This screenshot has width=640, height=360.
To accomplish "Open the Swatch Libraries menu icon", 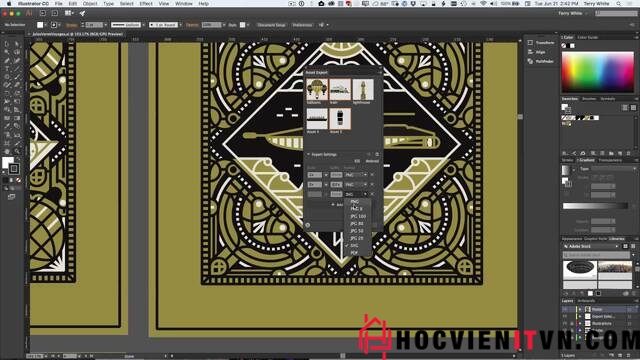I will pos(565,153).
